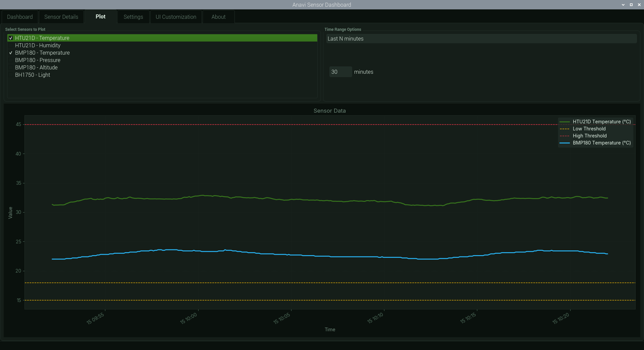Click the Low Threshold legend entry

[x=589, y=129]
